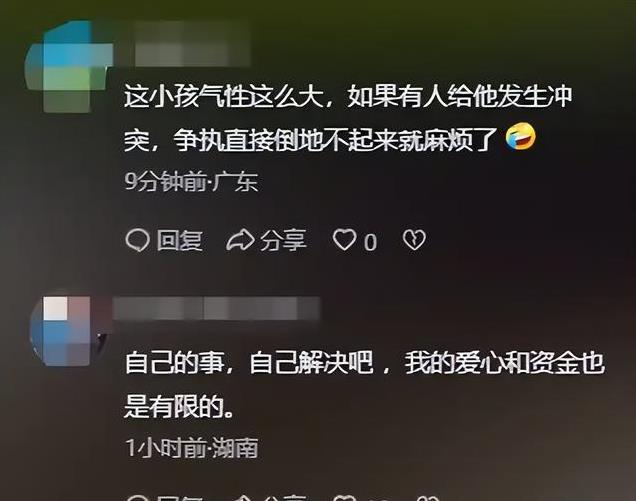Viewport: 636px width, 501px height.
Task: Open the reply bubble icon under Guangdong comment
Action: (137, 240)
